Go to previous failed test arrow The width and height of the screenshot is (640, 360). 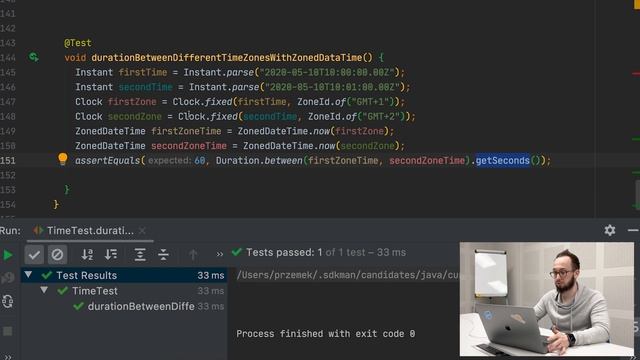coord(193,254)
